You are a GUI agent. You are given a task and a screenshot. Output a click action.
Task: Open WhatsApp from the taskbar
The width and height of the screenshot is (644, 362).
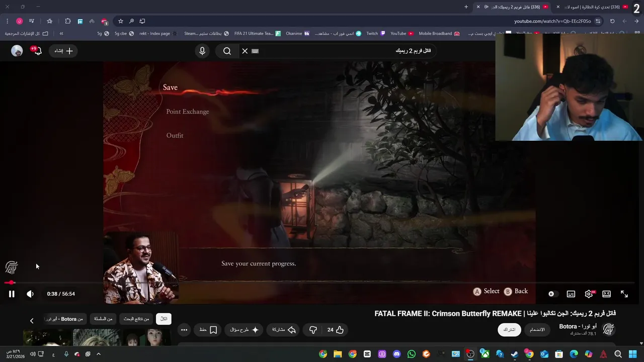click(x=412, y=354)
